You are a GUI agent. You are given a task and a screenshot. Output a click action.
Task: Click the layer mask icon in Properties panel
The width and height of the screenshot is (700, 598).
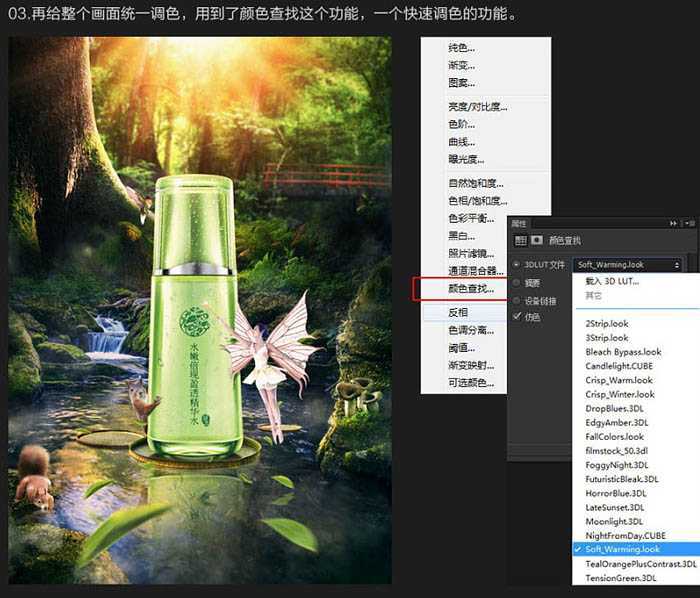point(537,241)
